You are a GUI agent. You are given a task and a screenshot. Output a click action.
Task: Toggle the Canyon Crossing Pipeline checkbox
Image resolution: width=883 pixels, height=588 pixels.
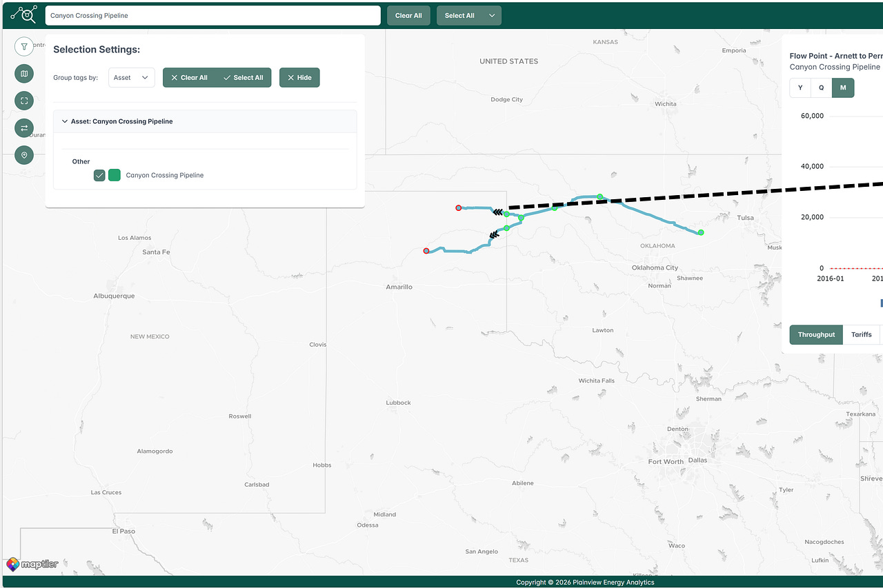click(100, 175)
